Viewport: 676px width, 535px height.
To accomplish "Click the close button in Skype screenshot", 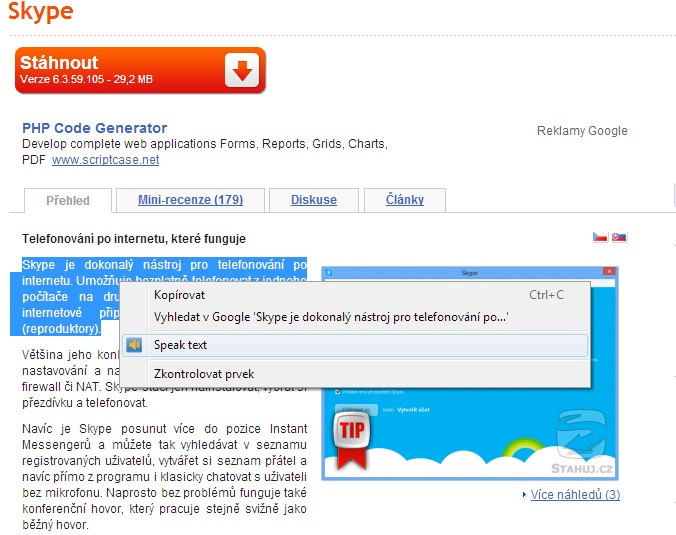I will (x=609, y=272).
